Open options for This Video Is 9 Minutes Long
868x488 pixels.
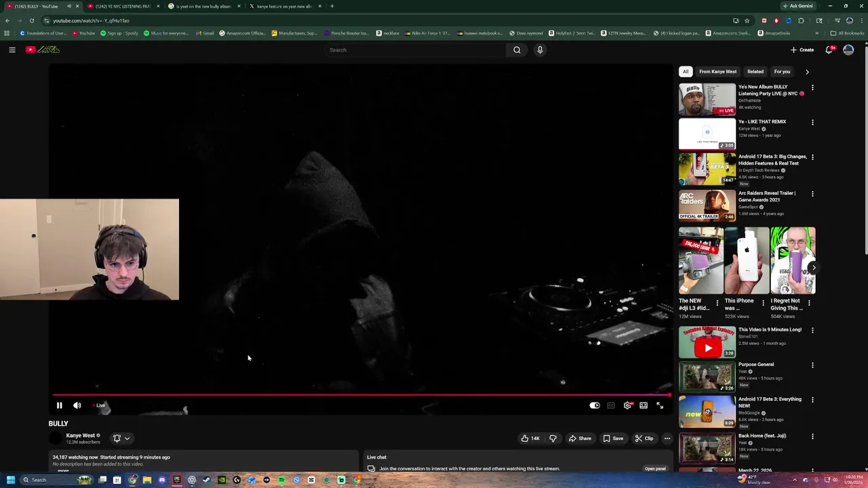812,330
